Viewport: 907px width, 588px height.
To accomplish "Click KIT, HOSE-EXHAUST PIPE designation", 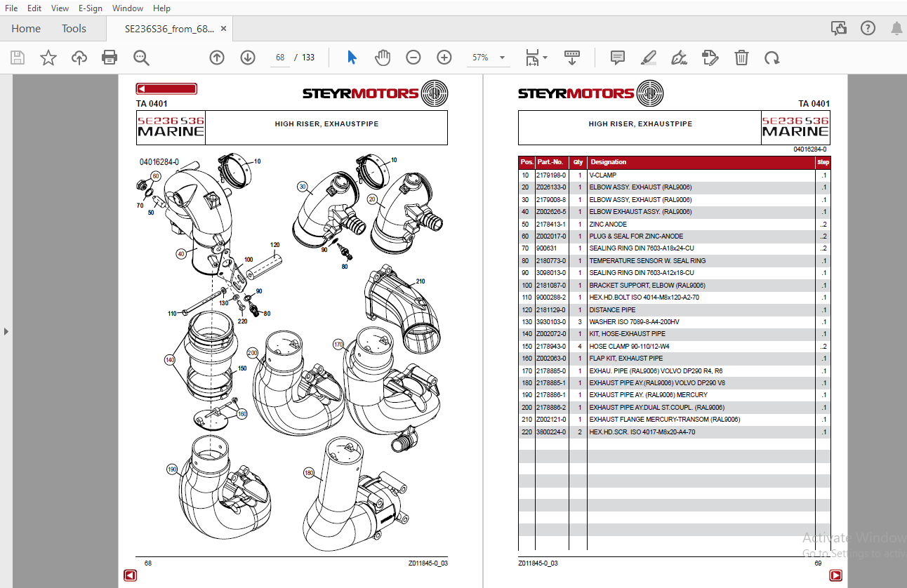I will tap(628, 334).
